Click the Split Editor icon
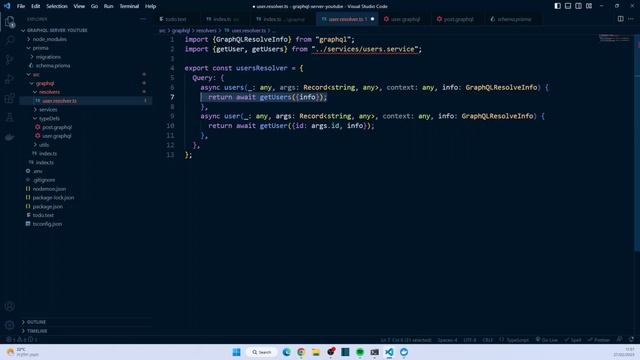Viewport: 640px width, 360px height. click(620, 19)
